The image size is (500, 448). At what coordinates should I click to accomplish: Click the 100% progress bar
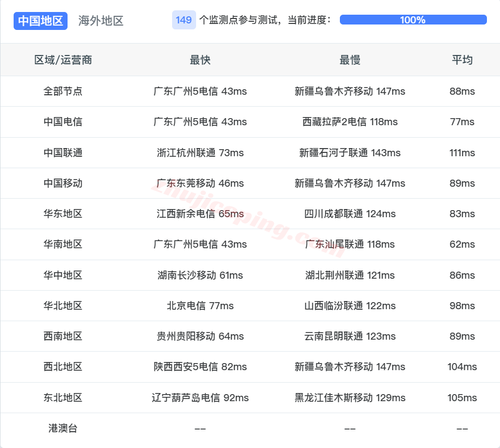tap(413, 20)
